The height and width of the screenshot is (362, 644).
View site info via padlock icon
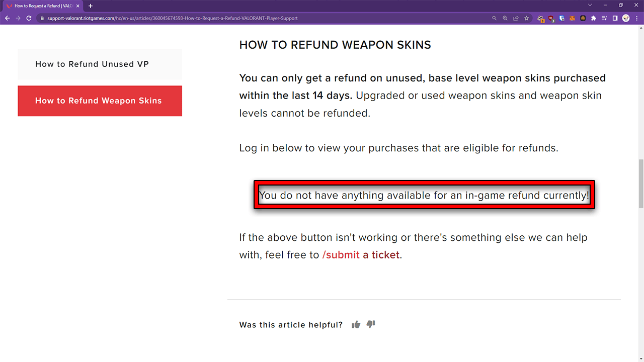(42, 18)
